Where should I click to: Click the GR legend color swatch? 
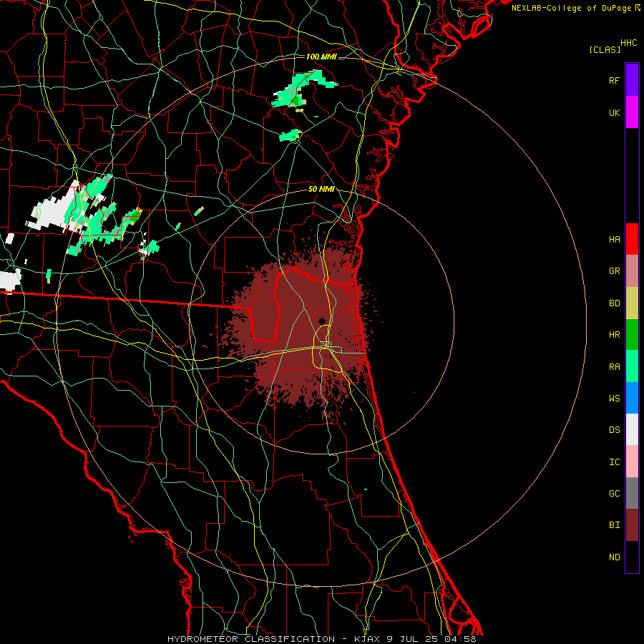(632, 271)
